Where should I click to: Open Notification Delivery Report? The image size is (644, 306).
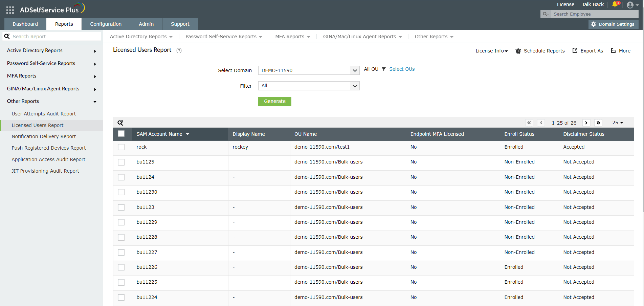(44, 136)
